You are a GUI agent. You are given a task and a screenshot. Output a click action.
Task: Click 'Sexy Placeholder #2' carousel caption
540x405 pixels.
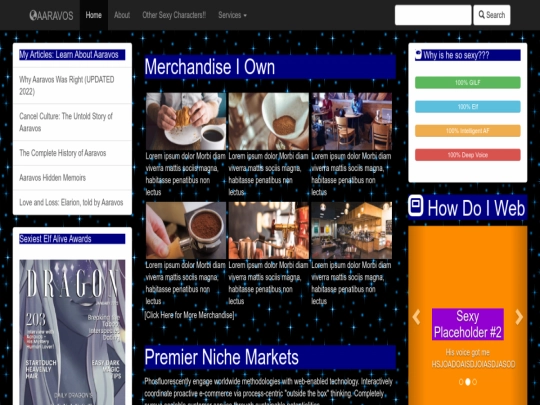pos(468,324)
